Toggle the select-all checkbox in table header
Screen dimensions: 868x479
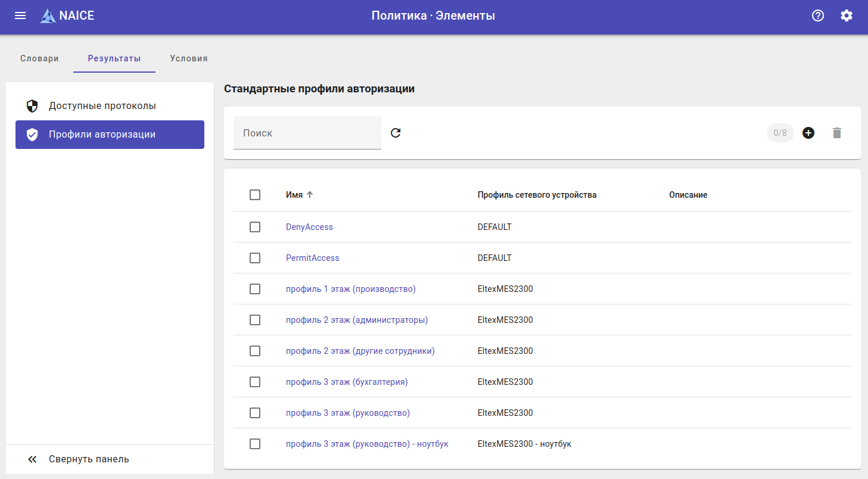[255, 195]
